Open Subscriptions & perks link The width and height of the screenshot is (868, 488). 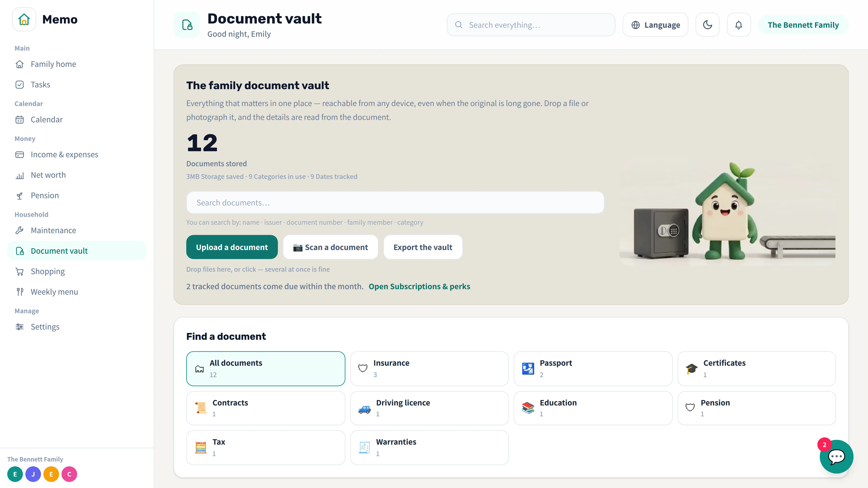419,286
